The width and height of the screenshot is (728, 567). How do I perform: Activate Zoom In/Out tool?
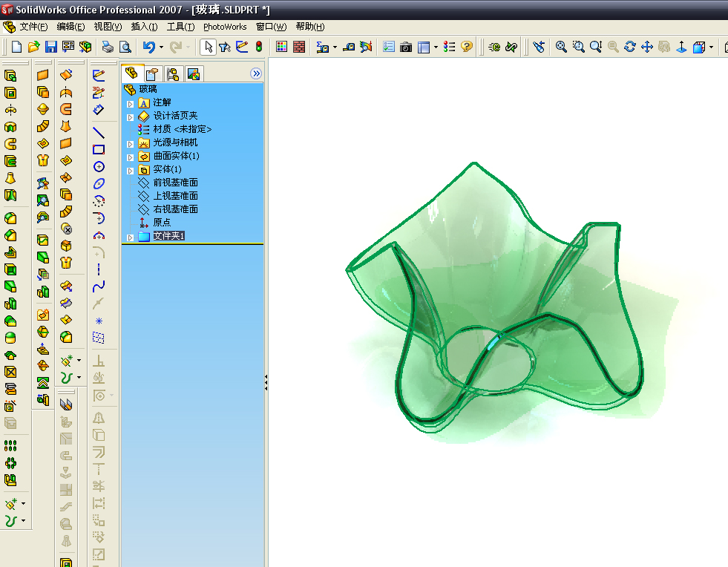coord(596,47)
